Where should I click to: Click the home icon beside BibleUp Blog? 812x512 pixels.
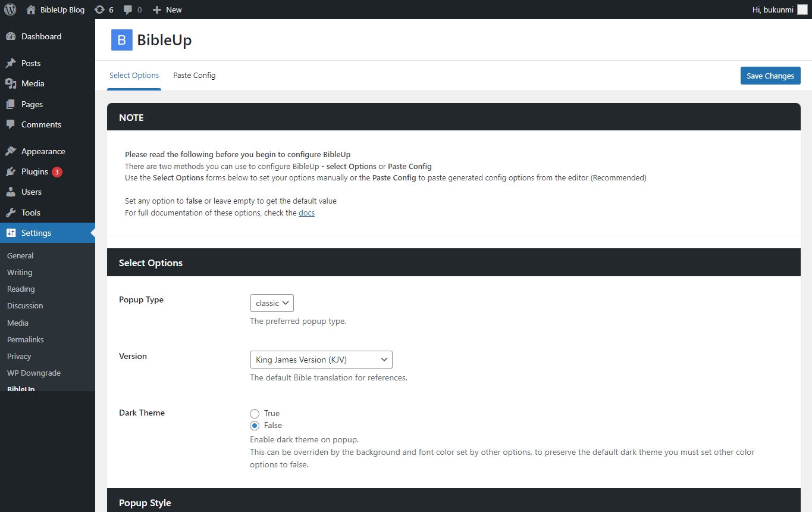(x=31, y=10)
